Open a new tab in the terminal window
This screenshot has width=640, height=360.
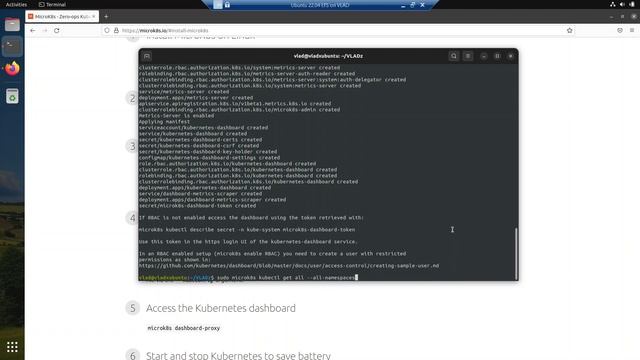147,56
